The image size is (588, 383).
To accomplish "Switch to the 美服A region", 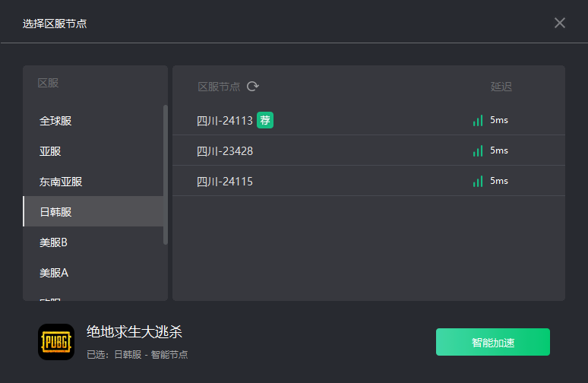I will (x=53, y=272).
